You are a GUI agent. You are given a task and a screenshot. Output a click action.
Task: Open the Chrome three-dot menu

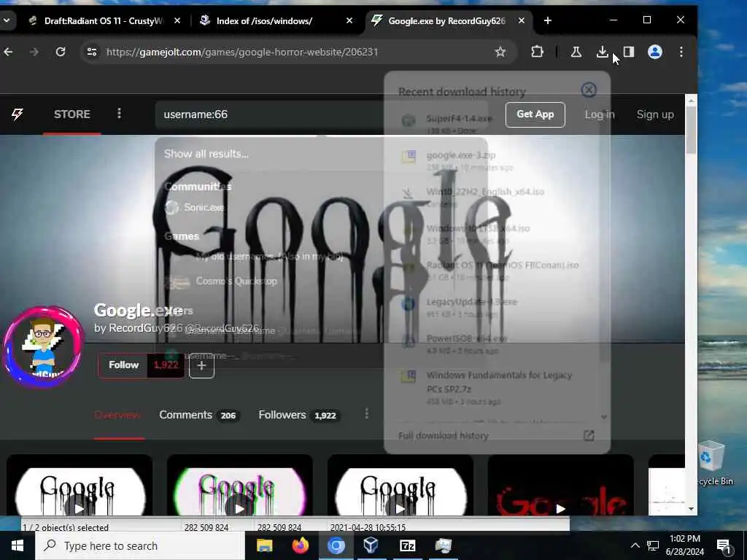point(681,52)
